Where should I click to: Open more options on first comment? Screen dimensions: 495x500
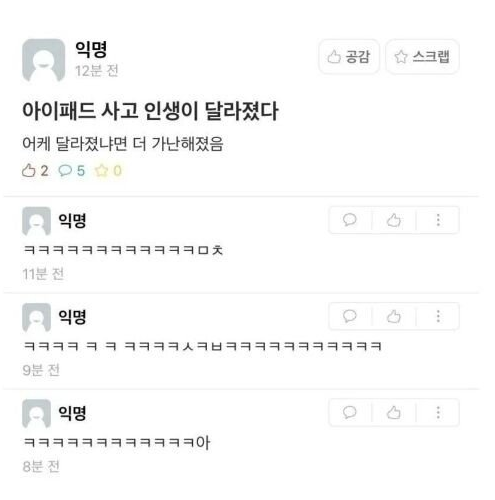click(438, 220)
